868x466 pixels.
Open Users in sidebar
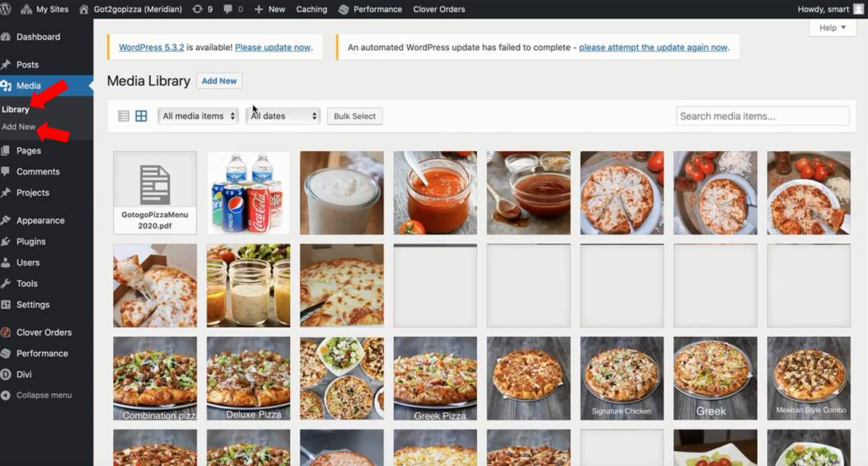pyautogui.click(x=27, y=262)
